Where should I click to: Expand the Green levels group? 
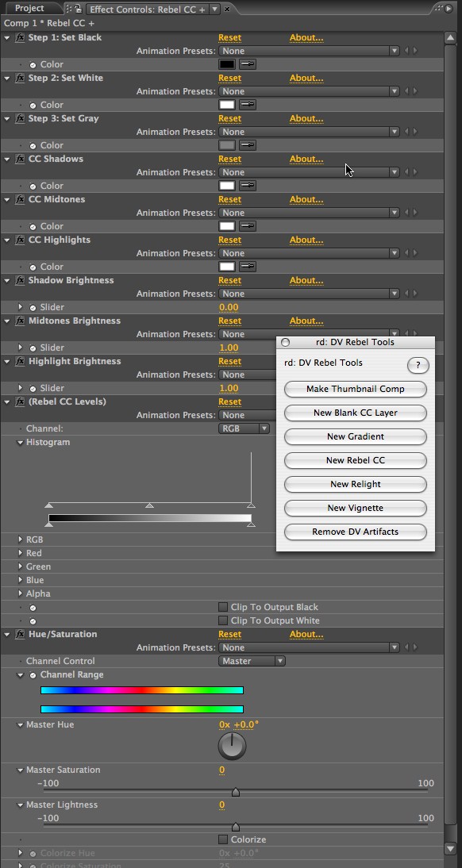point(21,567)
